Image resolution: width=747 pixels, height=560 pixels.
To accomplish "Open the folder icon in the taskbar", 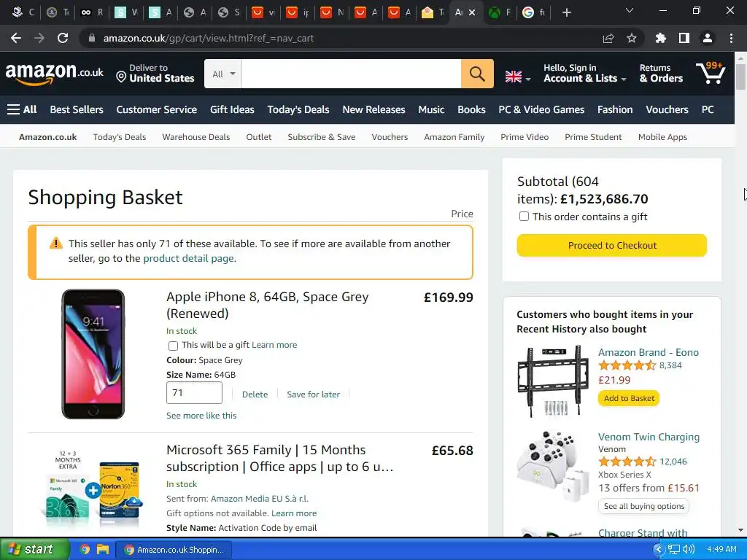I will pyautogui.click(x=103, y=550).
